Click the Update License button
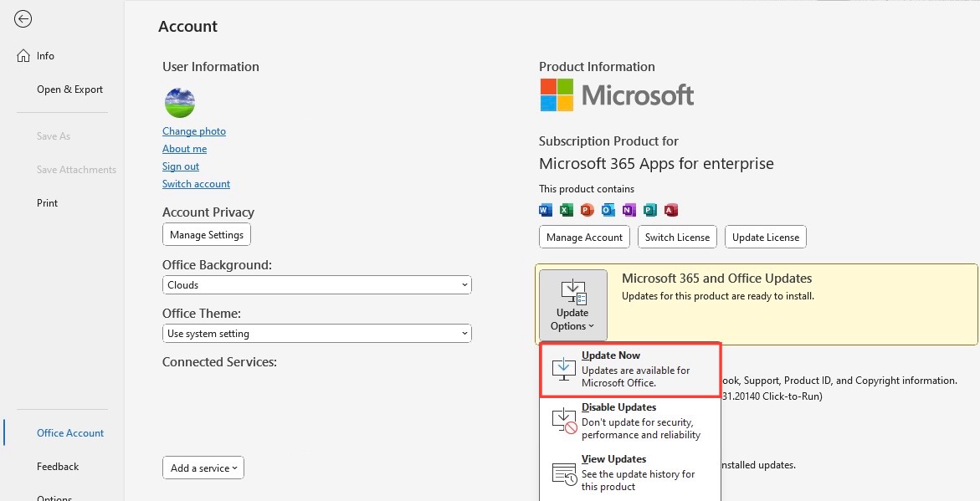Viewport: 980px width, 501px height. [766, 238]
